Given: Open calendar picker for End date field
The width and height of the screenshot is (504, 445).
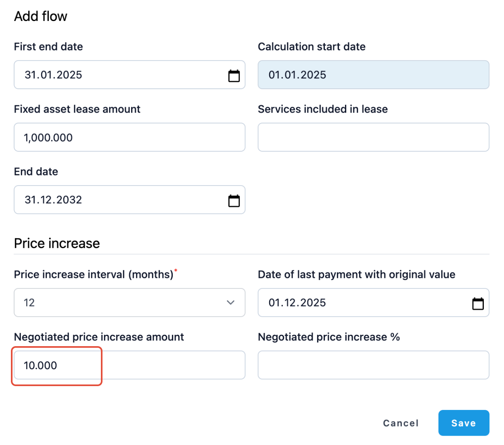Looking at the screenshot, I should [x=234, y=201].
